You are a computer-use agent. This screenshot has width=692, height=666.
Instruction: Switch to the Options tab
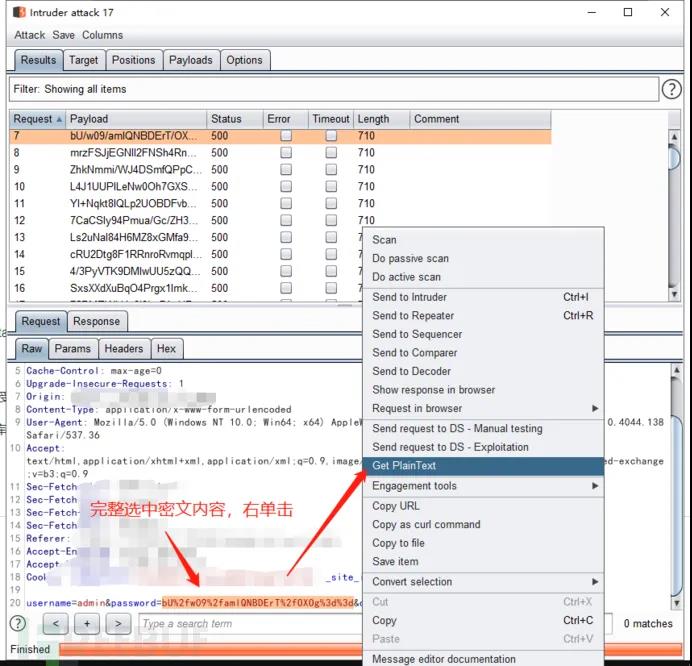244,60
